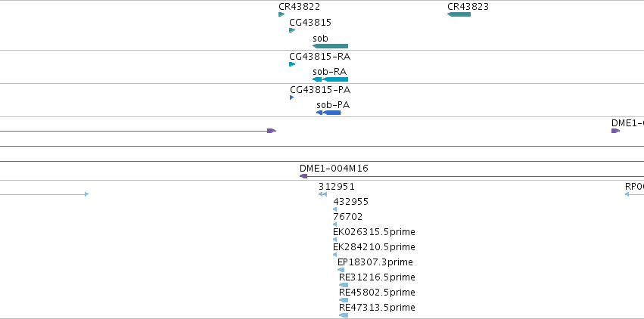Click the DME1-004M16 label
This screenshot has width=644, height=319.
334,168
